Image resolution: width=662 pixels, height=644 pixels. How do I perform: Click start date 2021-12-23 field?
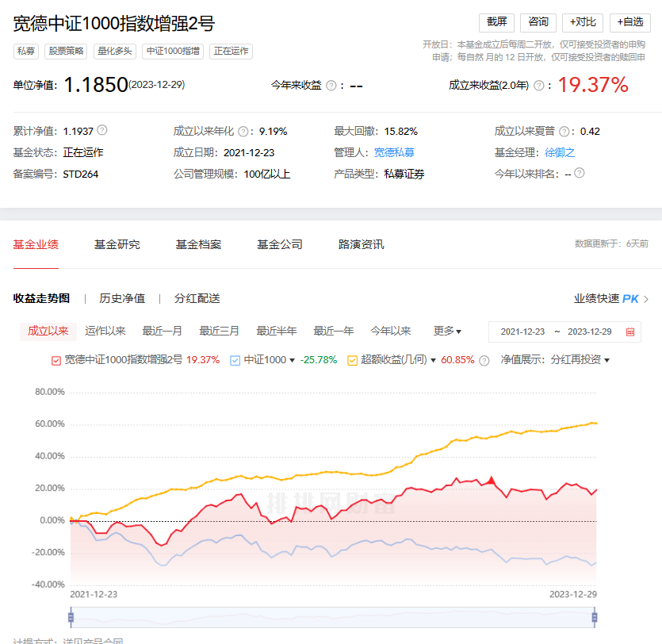coord(522,332)
